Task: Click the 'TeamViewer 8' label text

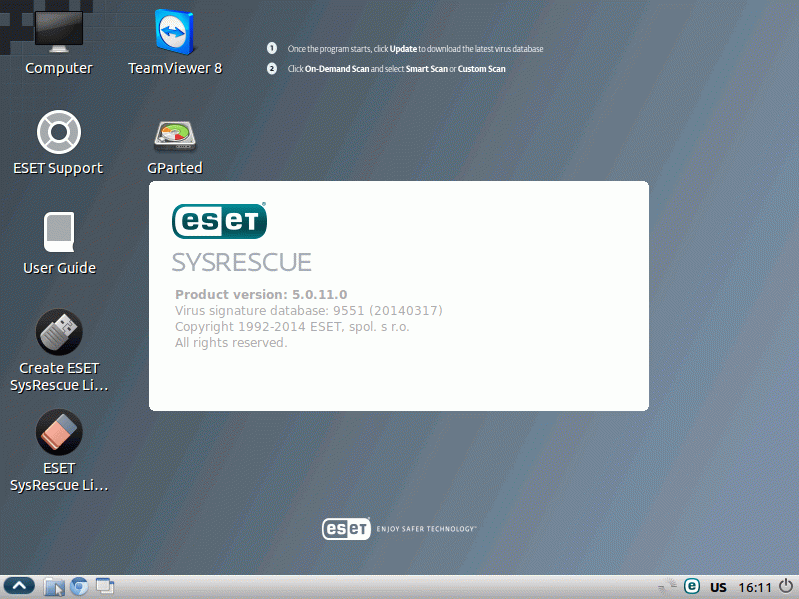Action: click(x=175, y=68)
